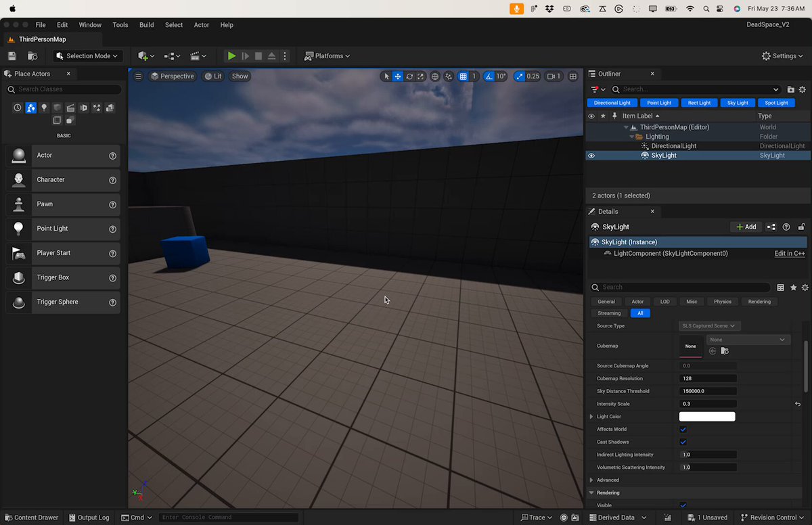Click the Edit in C++ link
Image resolution: width=812 pixels, height=525 pixels.
point(790,254)
